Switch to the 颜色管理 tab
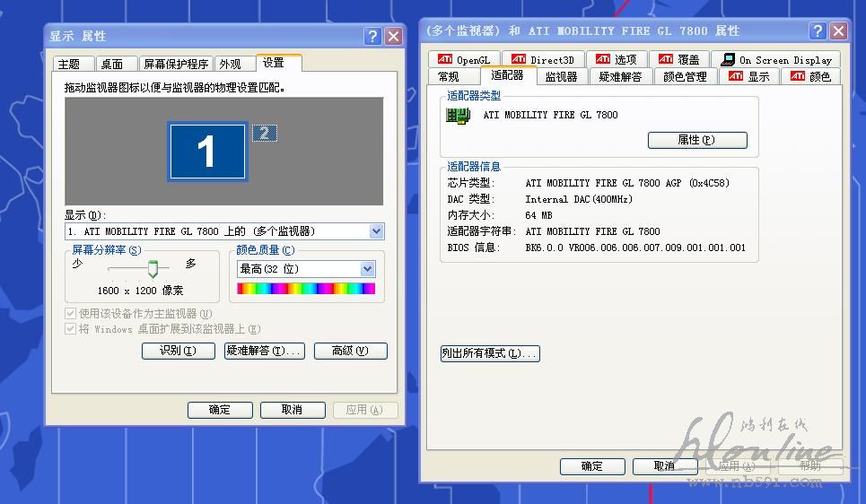Screen dimensions: 866x504 click(x=685, y=77)
